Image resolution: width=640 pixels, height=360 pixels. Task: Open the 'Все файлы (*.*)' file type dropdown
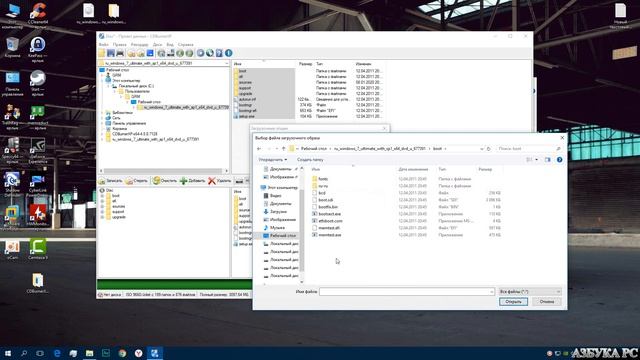point(530,291)
